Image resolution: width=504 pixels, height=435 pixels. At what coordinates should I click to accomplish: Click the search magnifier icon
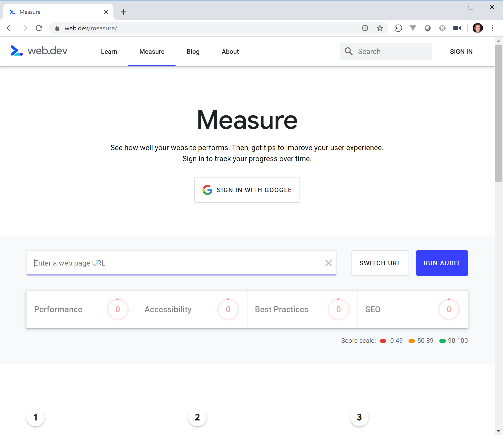[348, 51]
